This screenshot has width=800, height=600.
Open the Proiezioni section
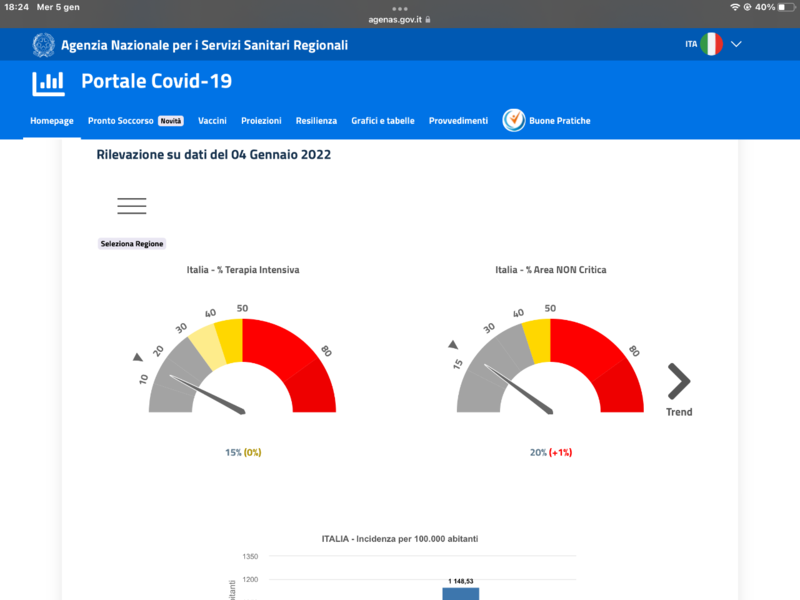pos(261,121)
